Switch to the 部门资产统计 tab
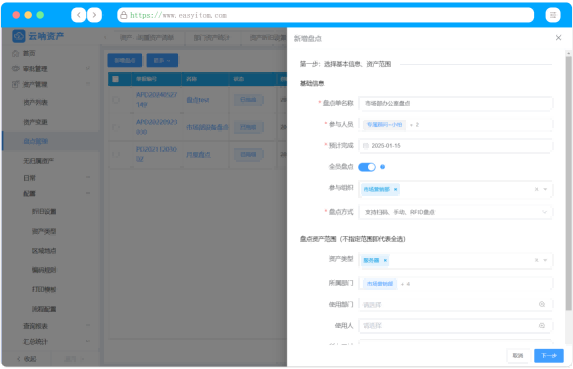573x369 pixels. [x=212, y=38]
